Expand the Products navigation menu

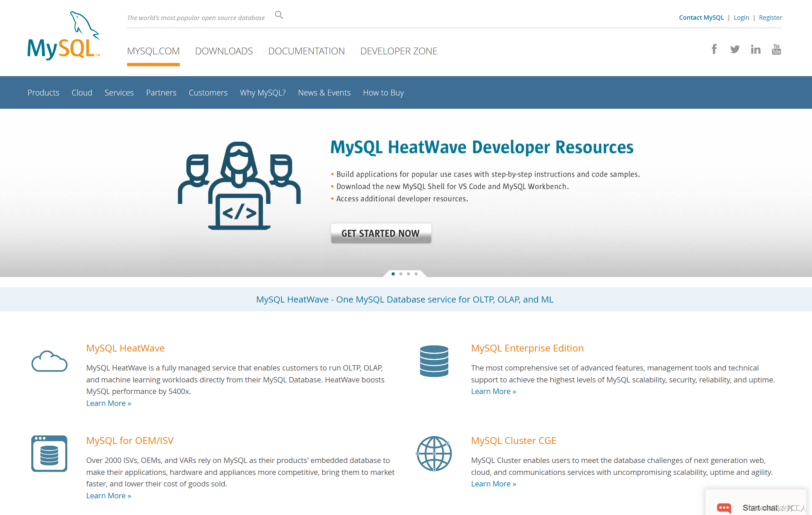point(43,92)
